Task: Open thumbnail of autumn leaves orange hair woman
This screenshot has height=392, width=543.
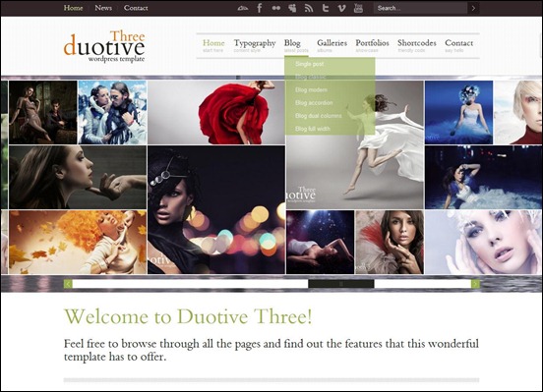Action: (78, 242)
